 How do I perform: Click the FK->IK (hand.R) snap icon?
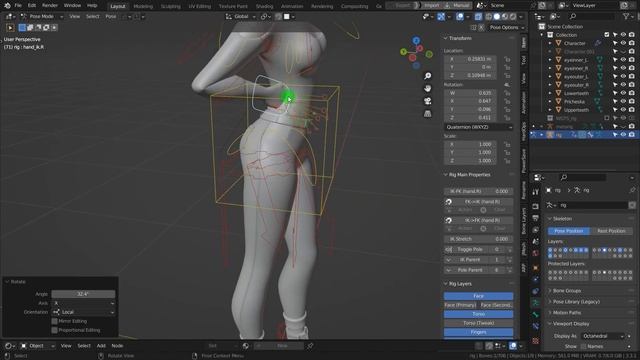click(x=449, y=202)
